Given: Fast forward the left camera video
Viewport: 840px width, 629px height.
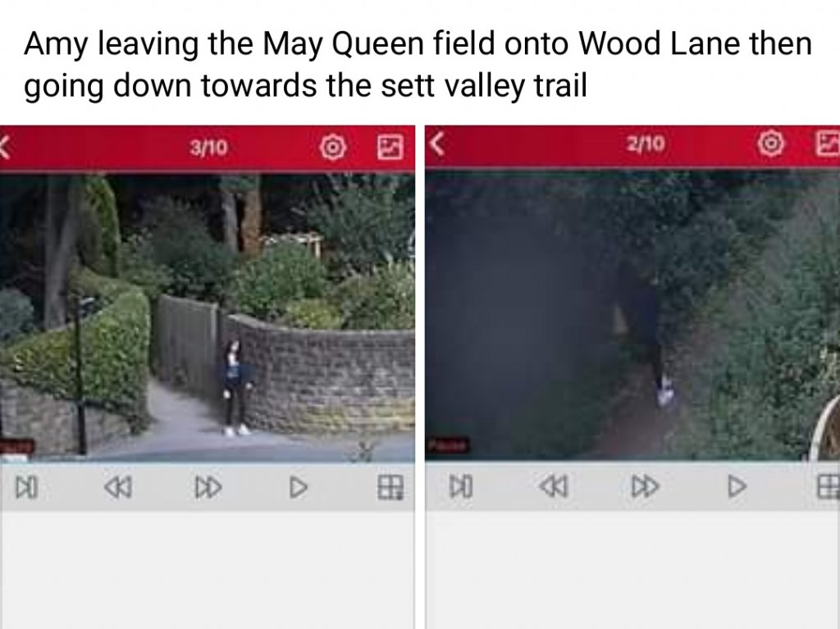Looking at the screenshot, I should click(208, 487).
